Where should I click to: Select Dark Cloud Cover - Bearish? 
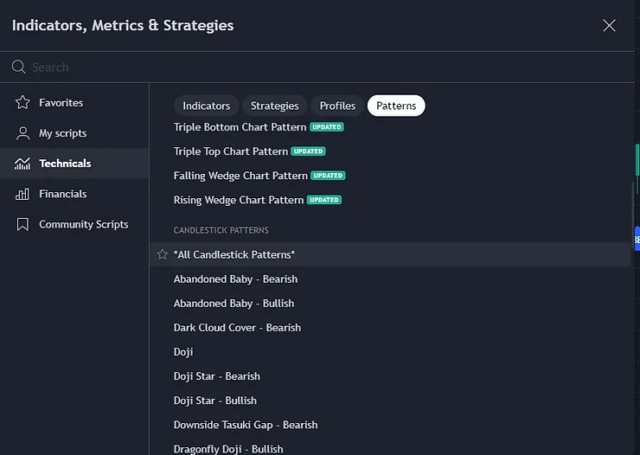[x=237, y=328]
